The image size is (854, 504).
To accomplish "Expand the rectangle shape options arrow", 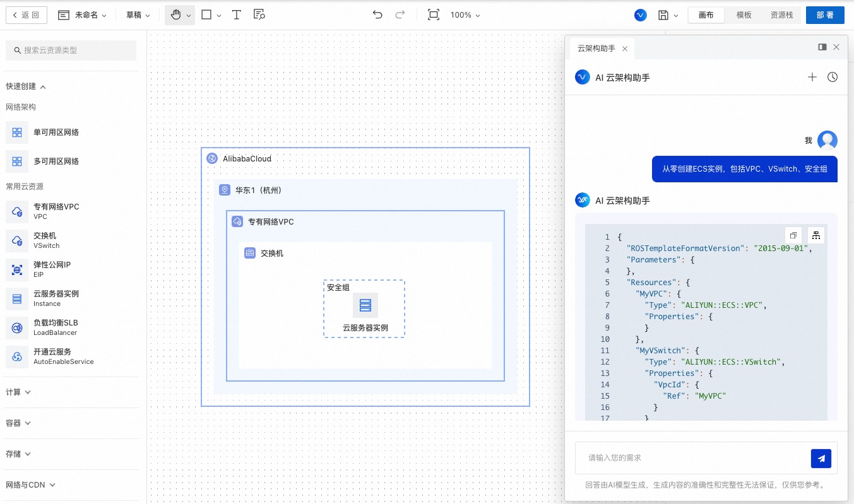I will [219, 15].
